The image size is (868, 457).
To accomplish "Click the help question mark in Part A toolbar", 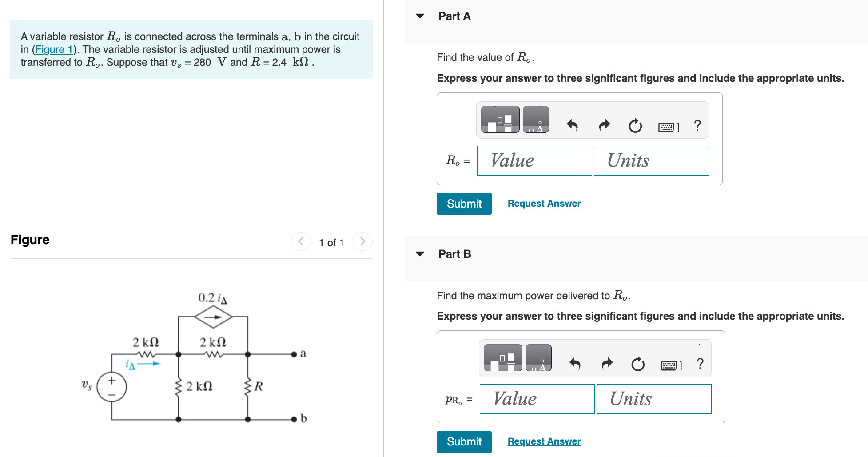I will 697,126.
